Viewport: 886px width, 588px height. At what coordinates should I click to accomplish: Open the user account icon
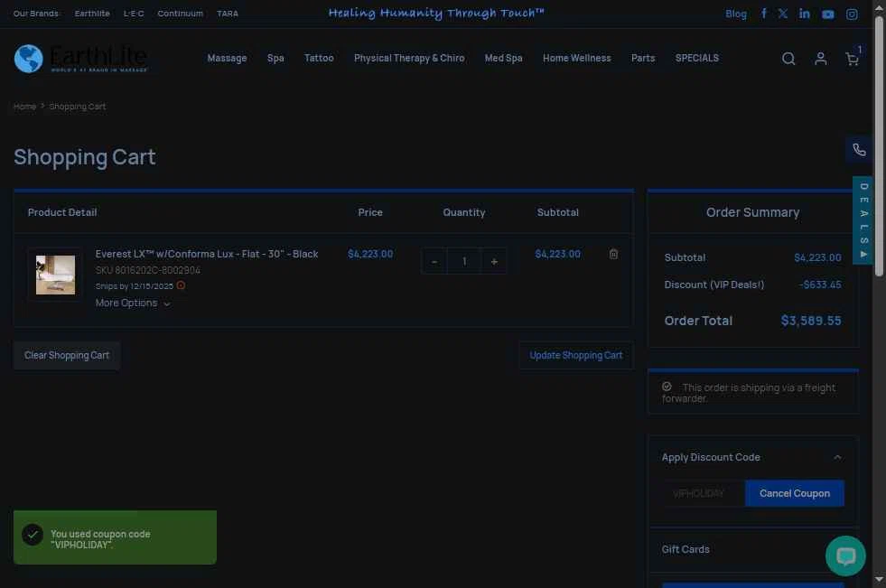coord(821,59)
